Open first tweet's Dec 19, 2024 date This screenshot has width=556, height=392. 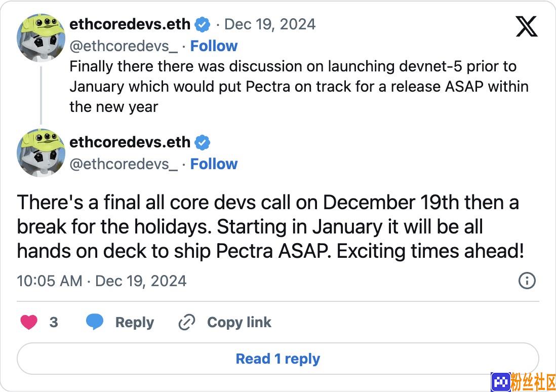(270, 24)
